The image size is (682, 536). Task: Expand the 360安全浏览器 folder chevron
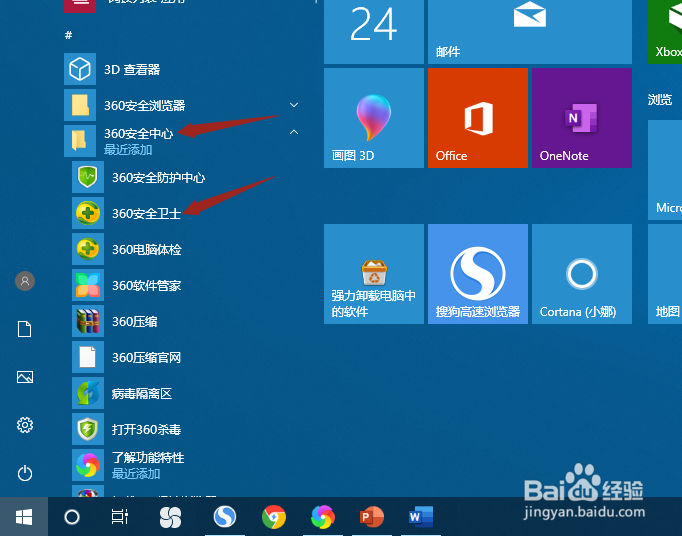[x=294, y=105]
